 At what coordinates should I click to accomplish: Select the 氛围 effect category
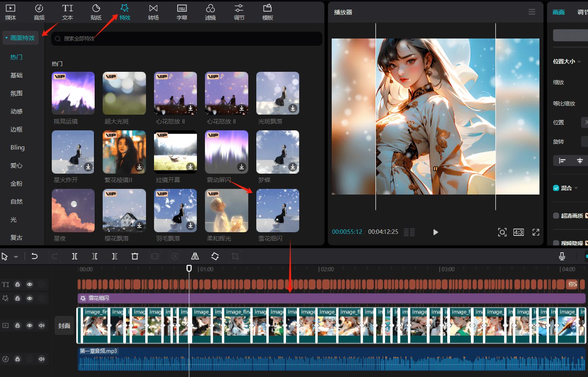[16, 93]
